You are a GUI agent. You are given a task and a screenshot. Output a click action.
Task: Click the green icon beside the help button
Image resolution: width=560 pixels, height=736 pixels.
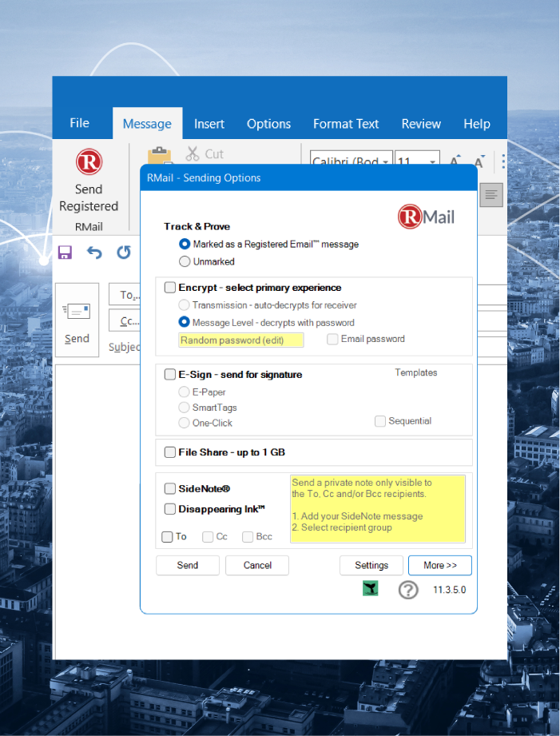click(371, 588)
